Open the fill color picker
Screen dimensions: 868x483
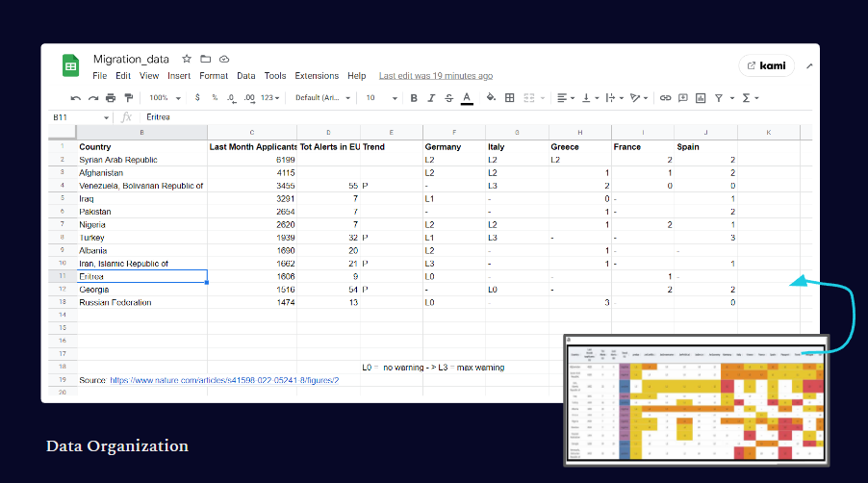click(x=491, y=98)
